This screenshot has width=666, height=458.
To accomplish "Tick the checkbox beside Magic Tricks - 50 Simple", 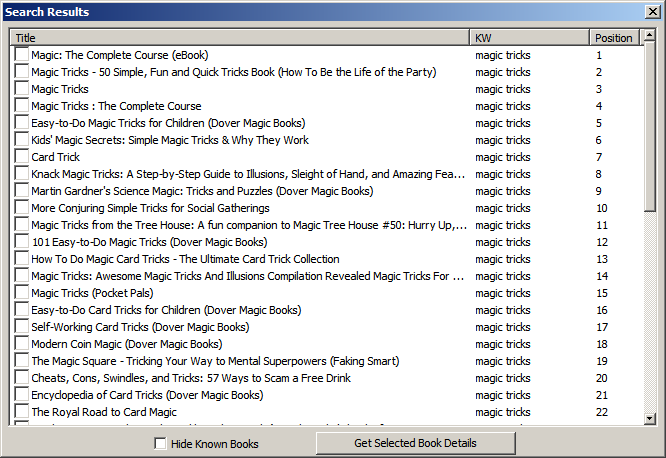I will click(x=22, y=71).
